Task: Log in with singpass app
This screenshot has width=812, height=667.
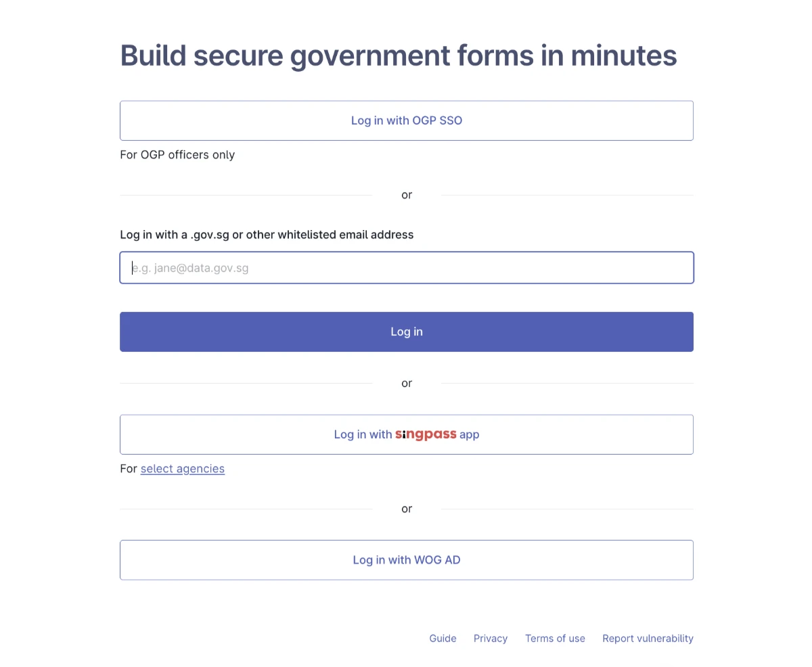Action: (x=406, y=434)
